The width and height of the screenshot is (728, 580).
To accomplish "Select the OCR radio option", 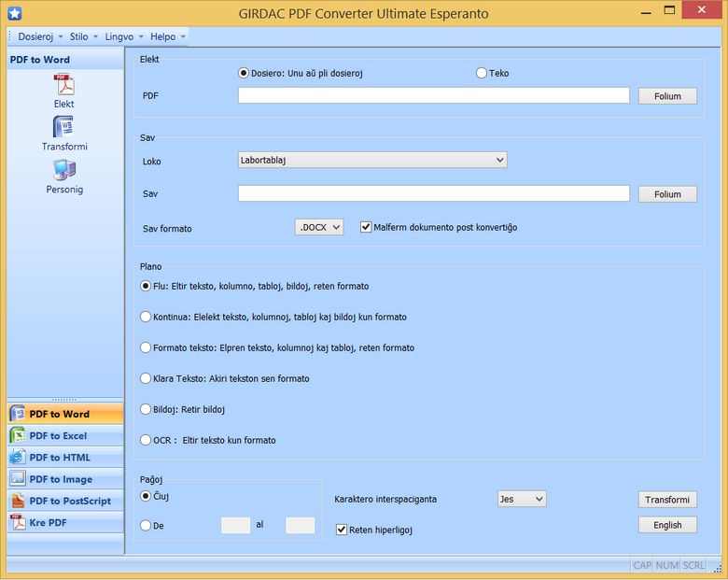I will coord(146,440).
